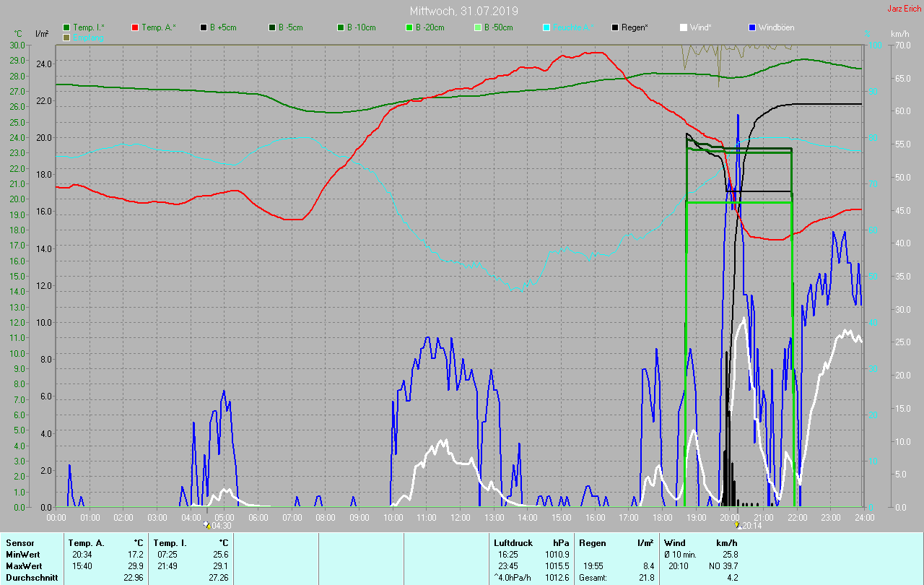Click the Temp. A. table header

coord(86,543)
